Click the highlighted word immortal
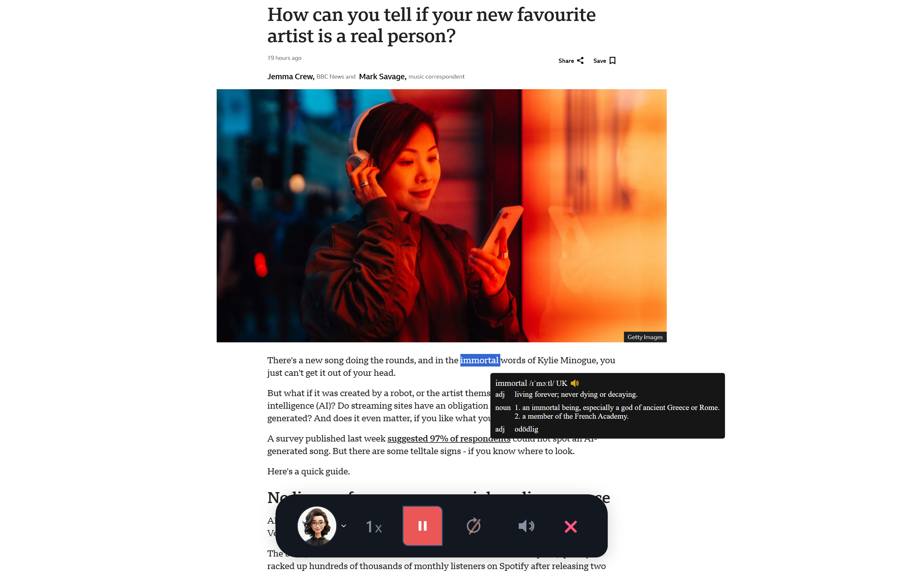Viewport: 924px width, 571px height. click(480, 360)
